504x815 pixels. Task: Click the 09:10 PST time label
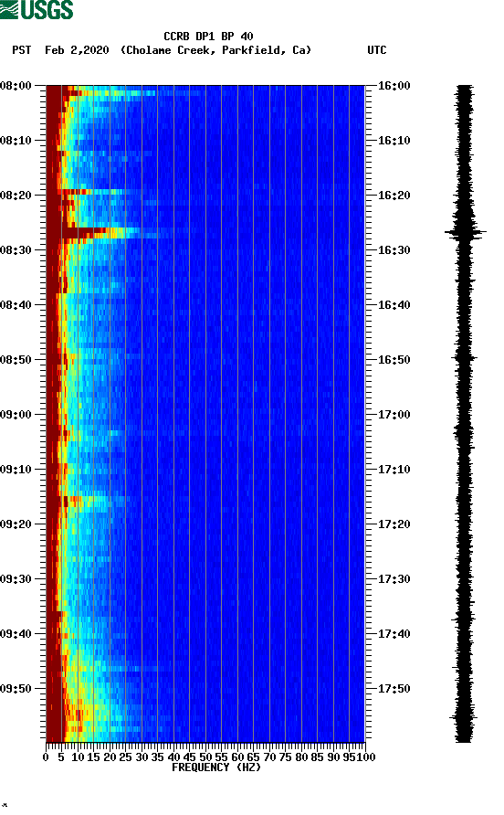click(x=16, y=470)
